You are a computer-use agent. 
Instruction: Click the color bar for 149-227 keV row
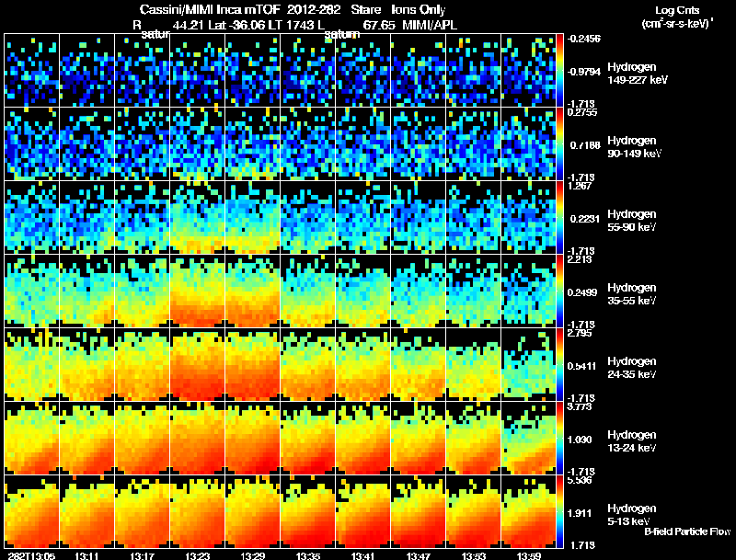(x=559, y=71)
